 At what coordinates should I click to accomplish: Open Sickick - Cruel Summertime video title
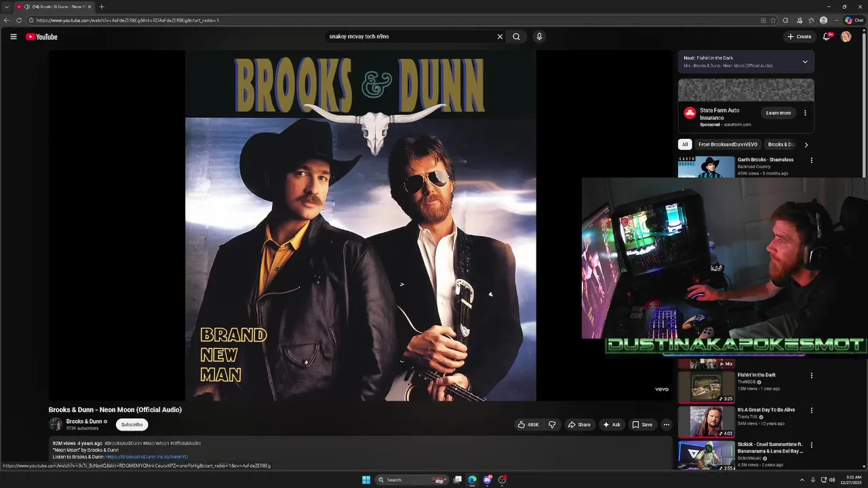[x=770, y=447]
